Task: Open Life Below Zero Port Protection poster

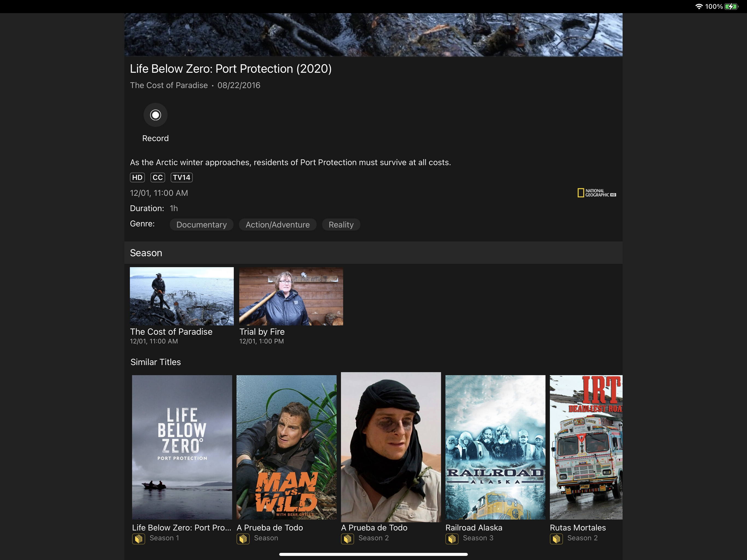Action: 182,447
